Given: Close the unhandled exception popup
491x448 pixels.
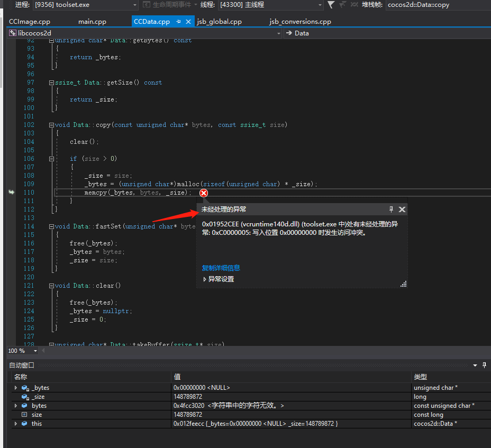Looking at the screenshot, I should click(x=402, y=209).
